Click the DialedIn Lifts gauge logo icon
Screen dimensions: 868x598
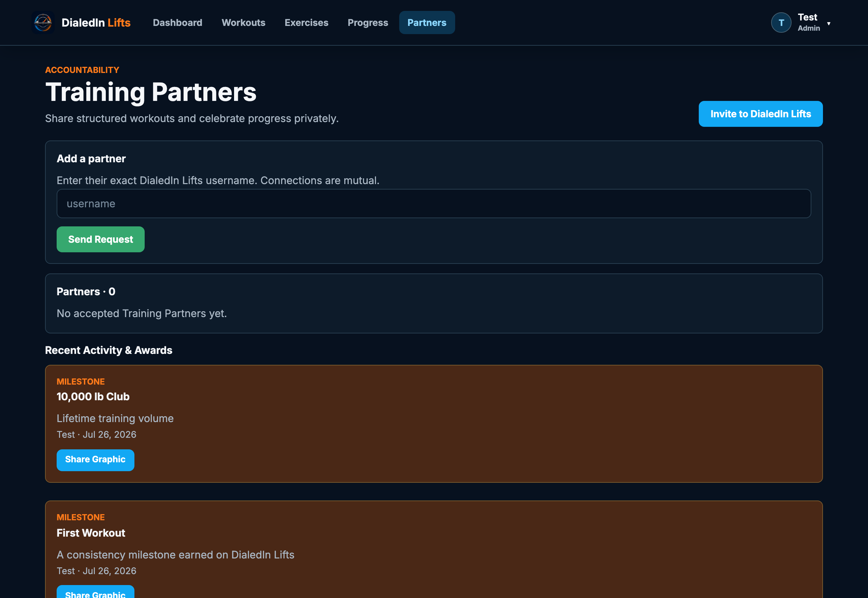43,23
